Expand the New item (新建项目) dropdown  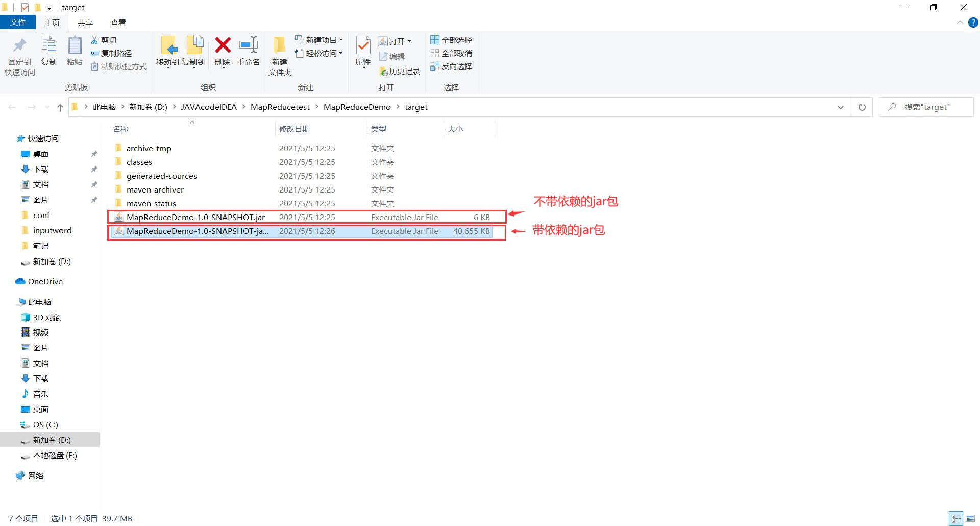click(341, 40)
